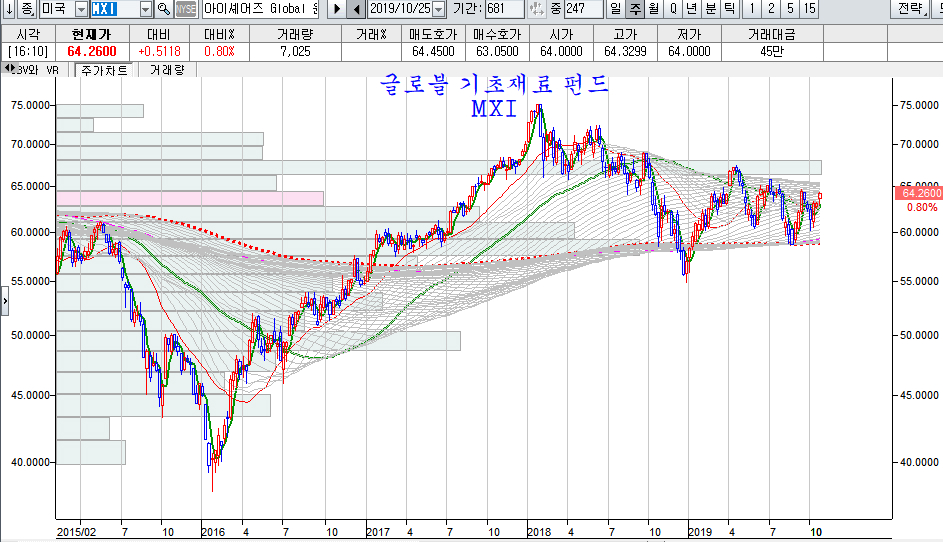Click the pink volume profile bar

pos(190,198)
